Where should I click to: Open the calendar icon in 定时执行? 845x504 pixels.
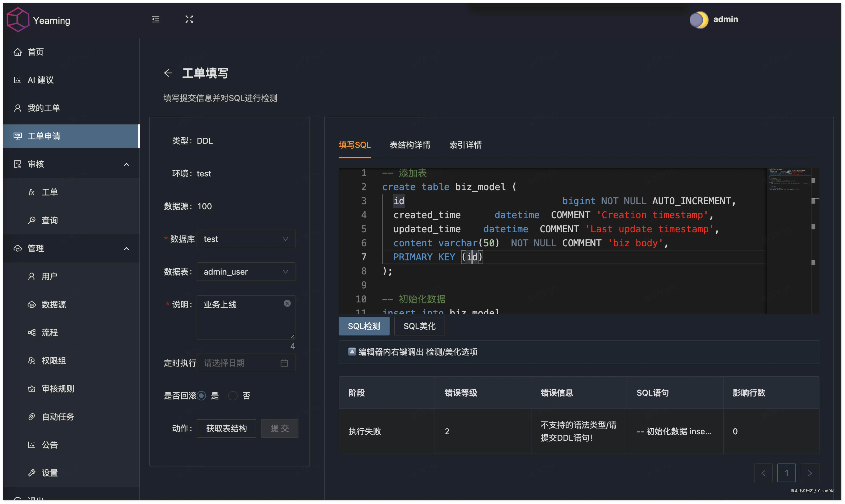[284, 363]
